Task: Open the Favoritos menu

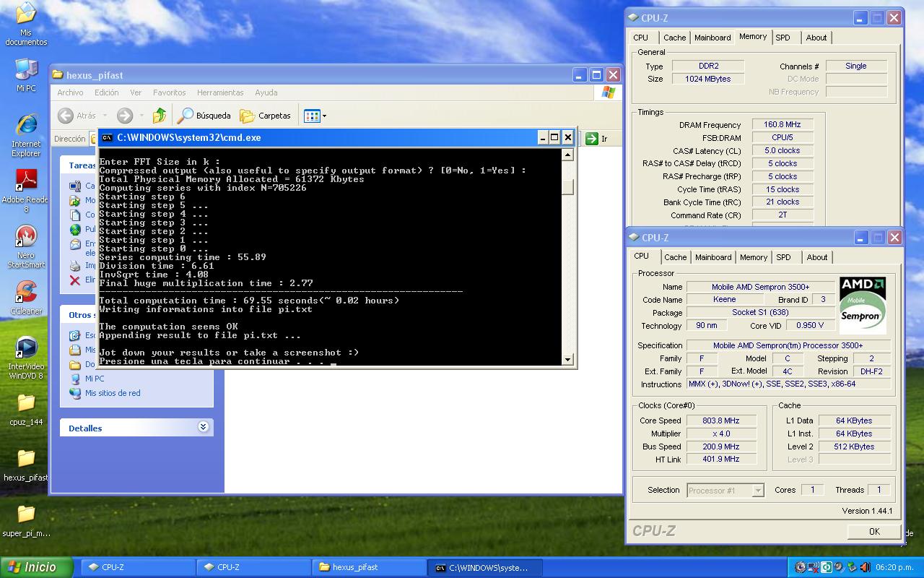Action: point(169,92)
